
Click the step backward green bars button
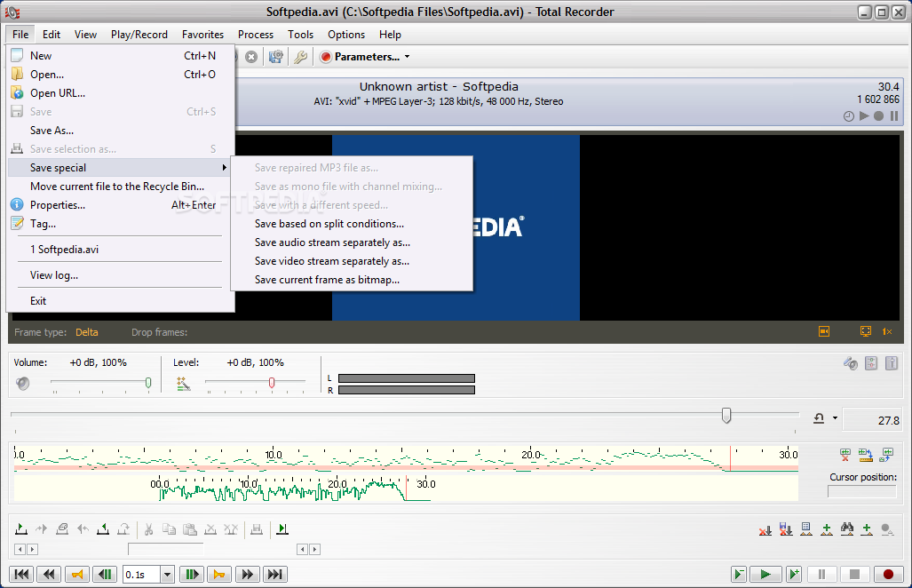pos(105,574)
